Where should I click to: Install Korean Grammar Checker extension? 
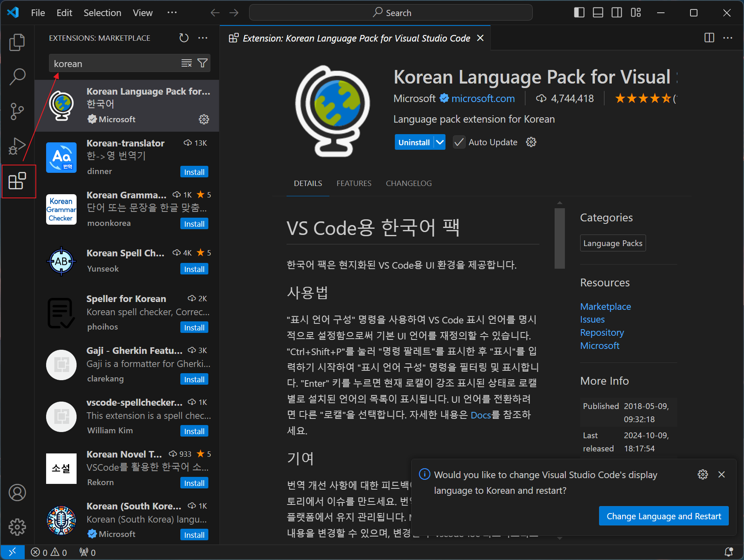tap(194, 224)
